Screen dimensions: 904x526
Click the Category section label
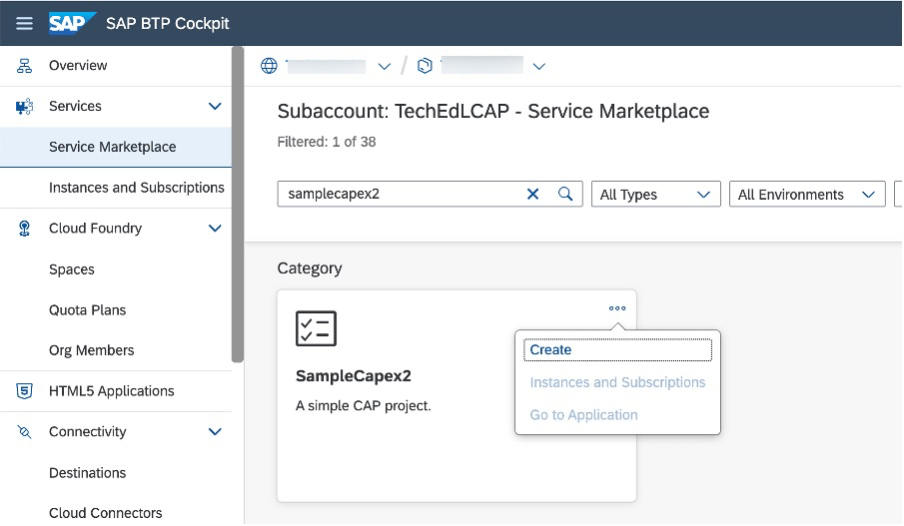pos(310,269)
